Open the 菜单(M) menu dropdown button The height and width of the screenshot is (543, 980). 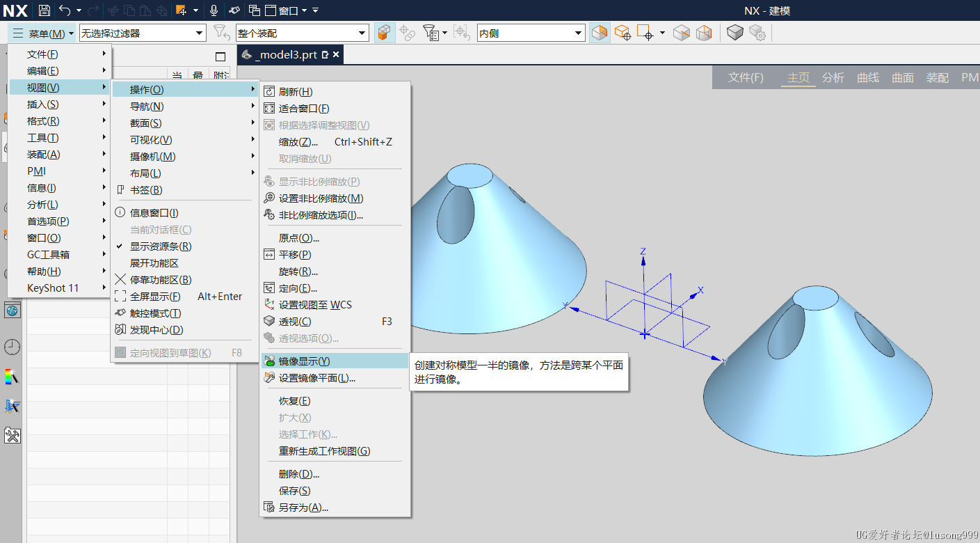pyautogui.click(x=42, y=33)
